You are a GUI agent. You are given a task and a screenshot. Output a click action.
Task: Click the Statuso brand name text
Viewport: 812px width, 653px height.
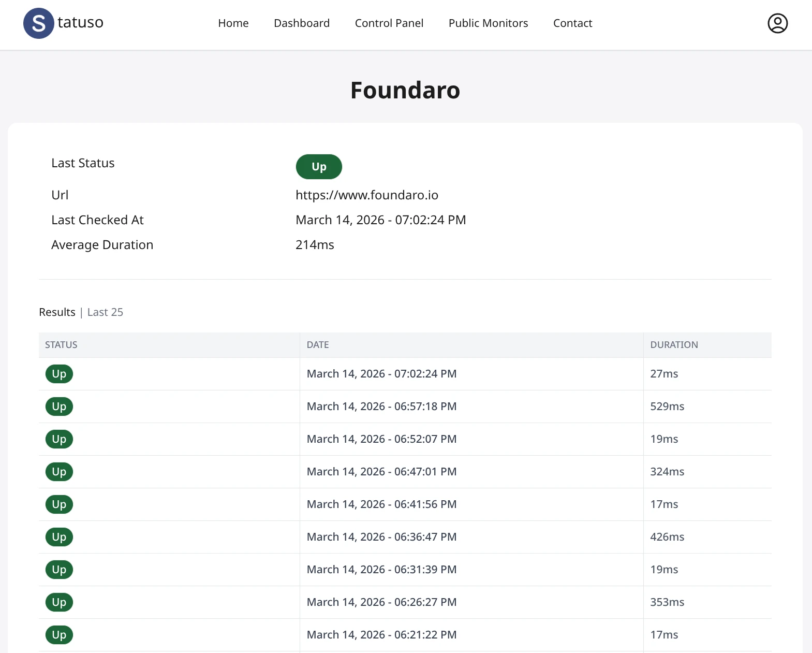tap(80, 22)
